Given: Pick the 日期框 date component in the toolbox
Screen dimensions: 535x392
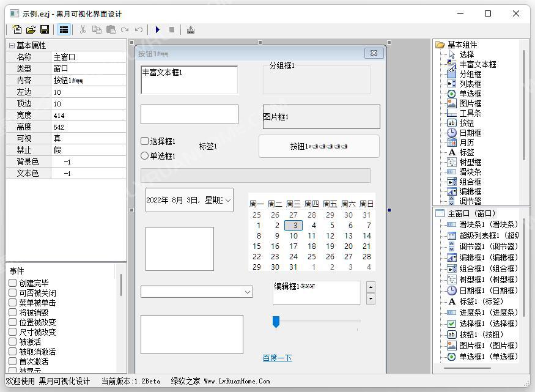Looking at the screenshot, I should point(452,133).
